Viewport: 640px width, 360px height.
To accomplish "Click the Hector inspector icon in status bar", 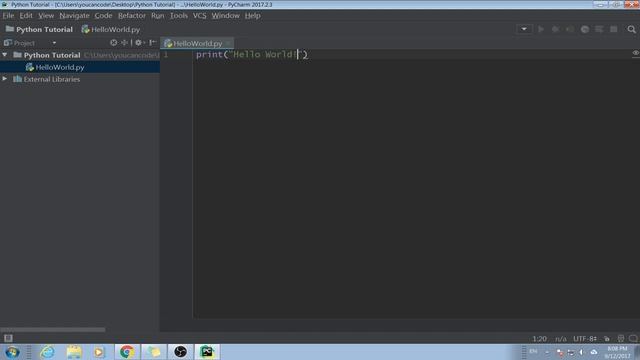I will (621, 339).
